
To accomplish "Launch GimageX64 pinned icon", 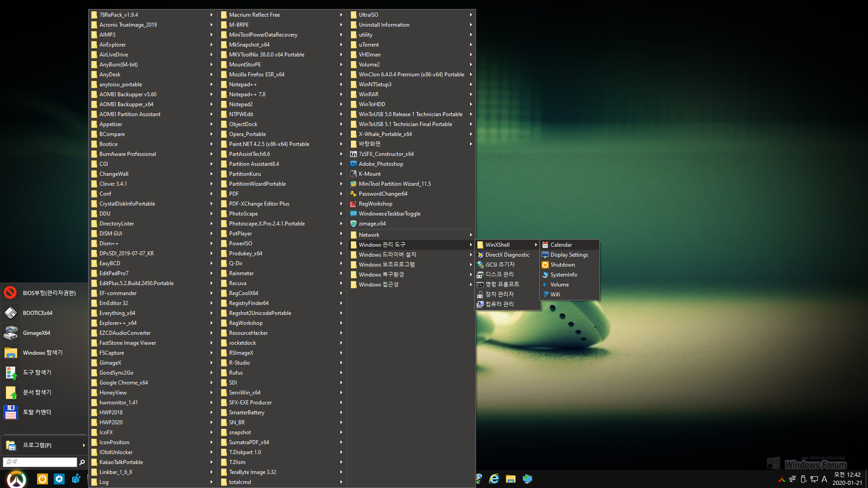I will pos(10,333).
